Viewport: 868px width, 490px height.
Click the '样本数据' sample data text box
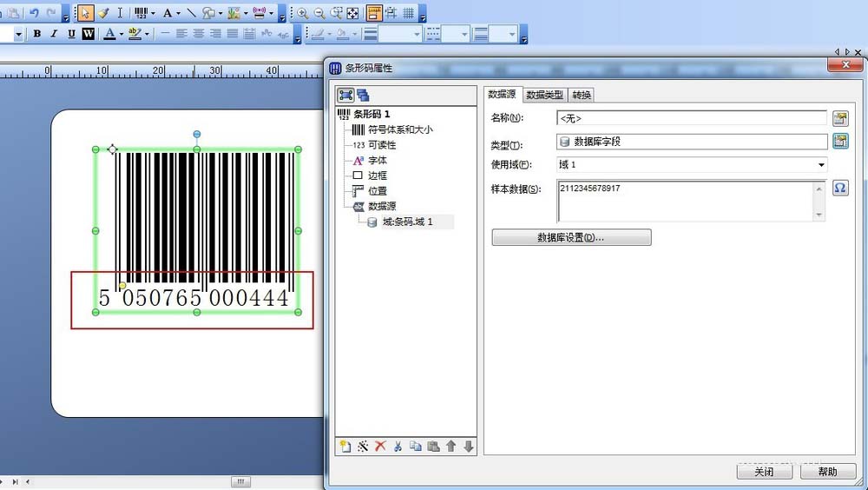click(x=691, y=201)
